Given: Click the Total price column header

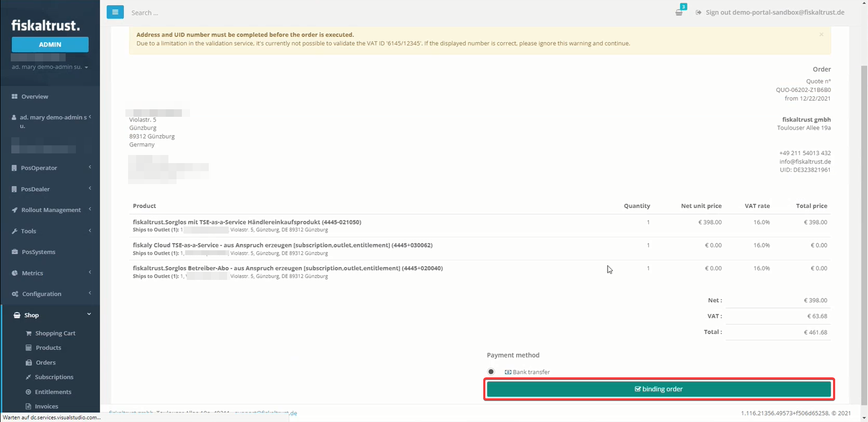Looking at the screenshot, I should coord(811,206).
